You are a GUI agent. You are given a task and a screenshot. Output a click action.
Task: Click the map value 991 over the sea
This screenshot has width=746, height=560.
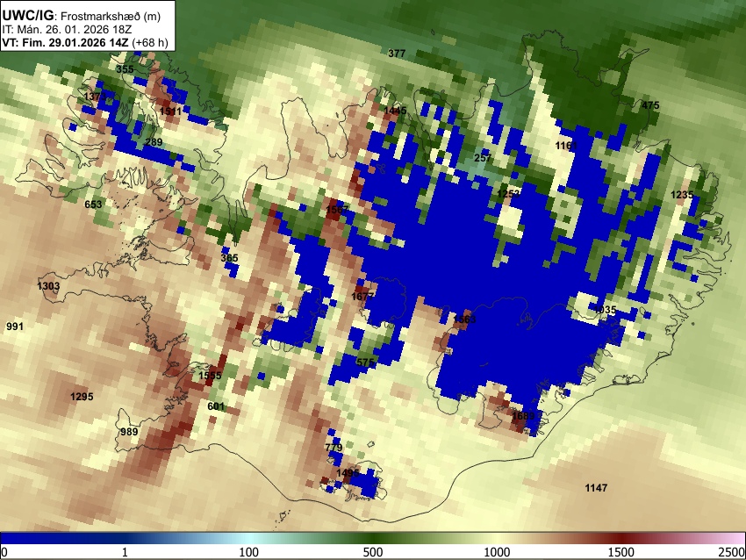(x=15, y=327)
